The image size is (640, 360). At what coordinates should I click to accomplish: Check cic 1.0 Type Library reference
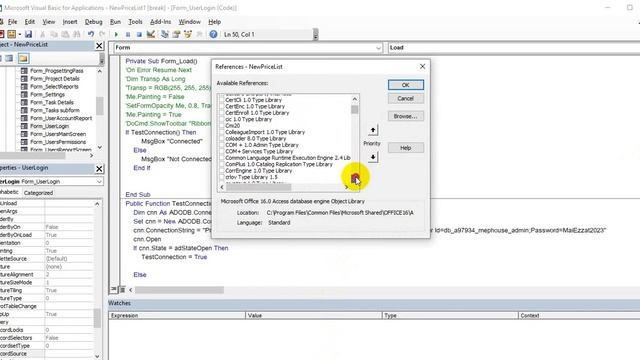point(222,120)
